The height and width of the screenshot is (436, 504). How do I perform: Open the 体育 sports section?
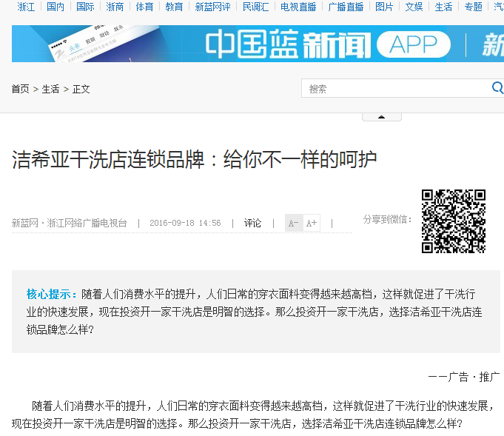click(x=144, y=7)
